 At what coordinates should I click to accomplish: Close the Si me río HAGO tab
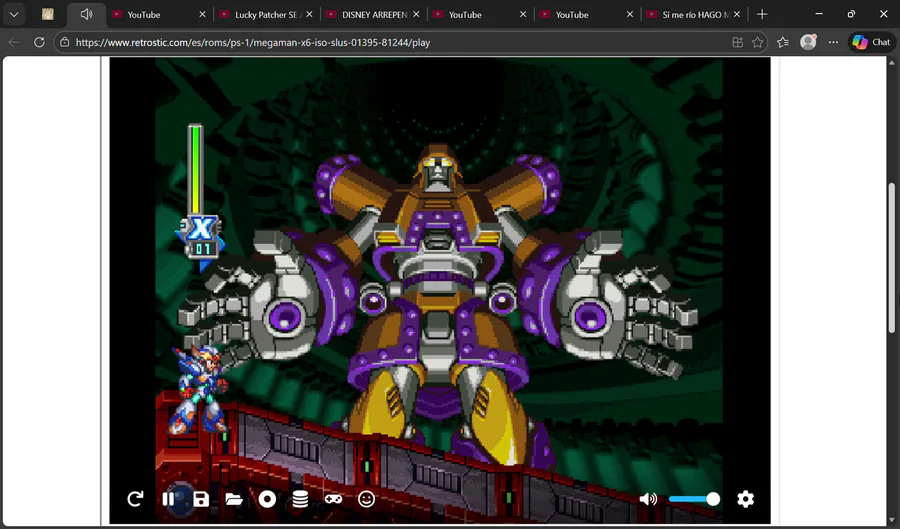coord(737,14)
